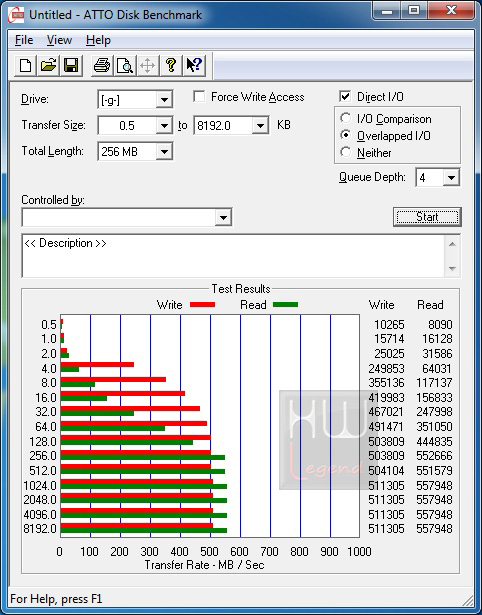Click write value 504104 in results
Viewport: 482px width, 615px height.
coord(386,470)
